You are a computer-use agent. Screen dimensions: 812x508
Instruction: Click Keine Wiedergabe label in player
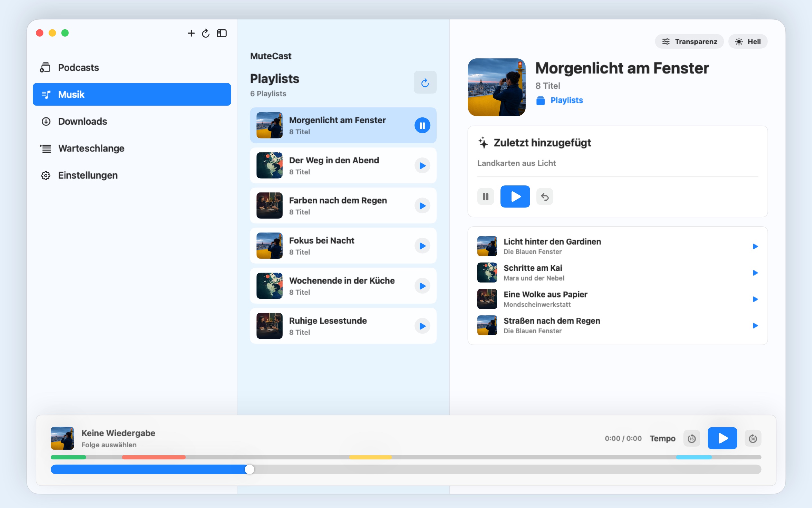coord(118,433)
